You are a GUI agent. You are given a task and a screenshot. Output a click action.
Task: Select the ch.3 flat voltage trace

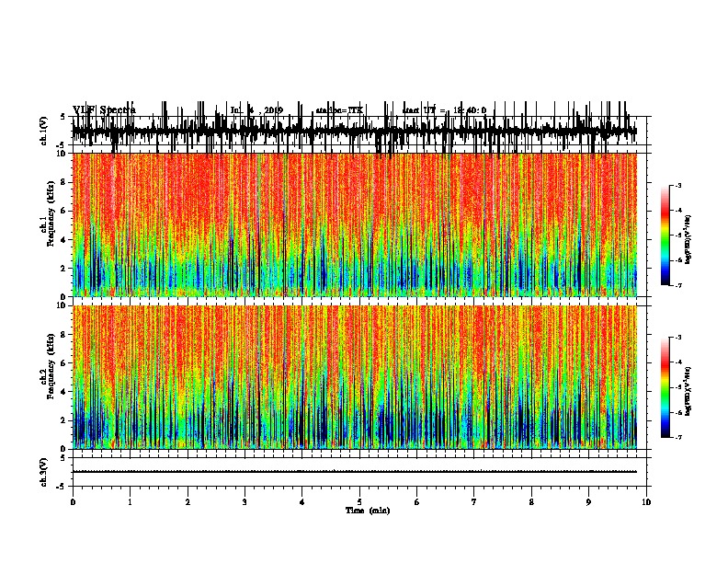pyautogui.click(x=354, y=472)
